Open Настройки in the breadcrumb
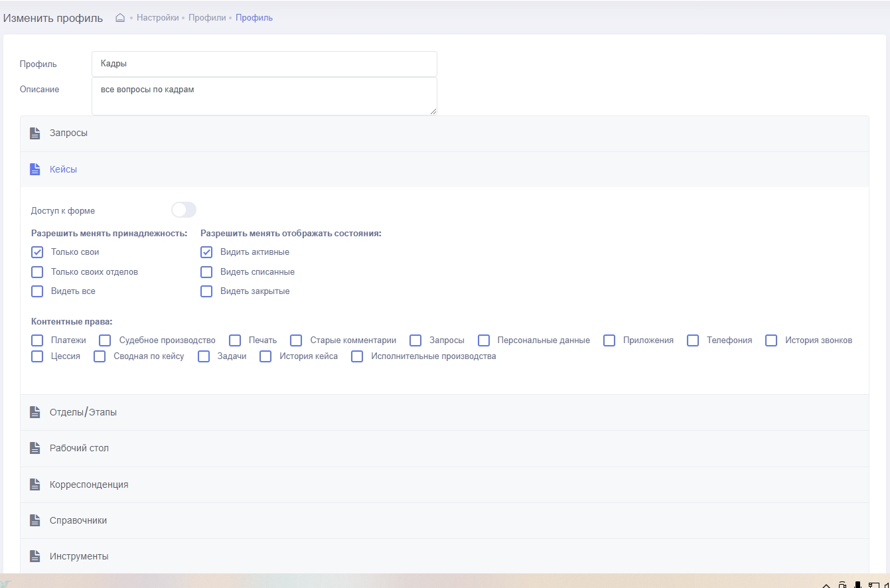 point(157,18)
